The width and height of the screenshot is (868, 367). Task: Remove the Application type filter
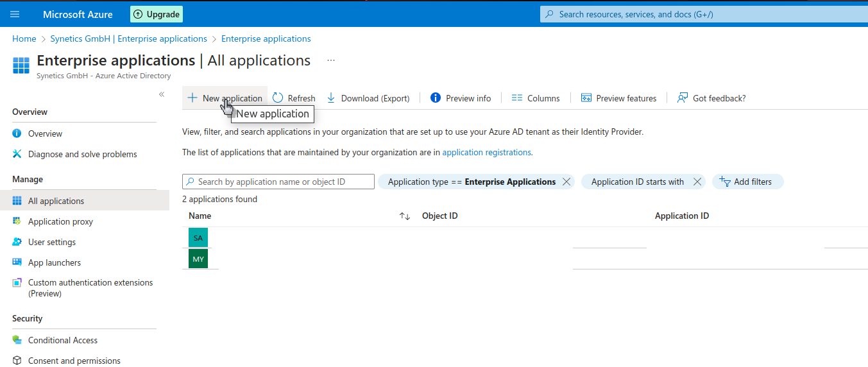pyautogui.click(x=566, y=182)
